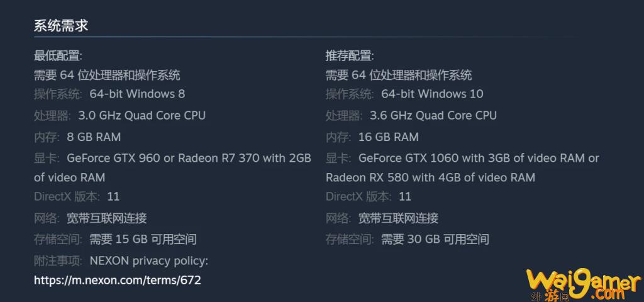Click the Wai9amer.com watermark logo
Screen dimensions: 644x302
click(583, 285)
